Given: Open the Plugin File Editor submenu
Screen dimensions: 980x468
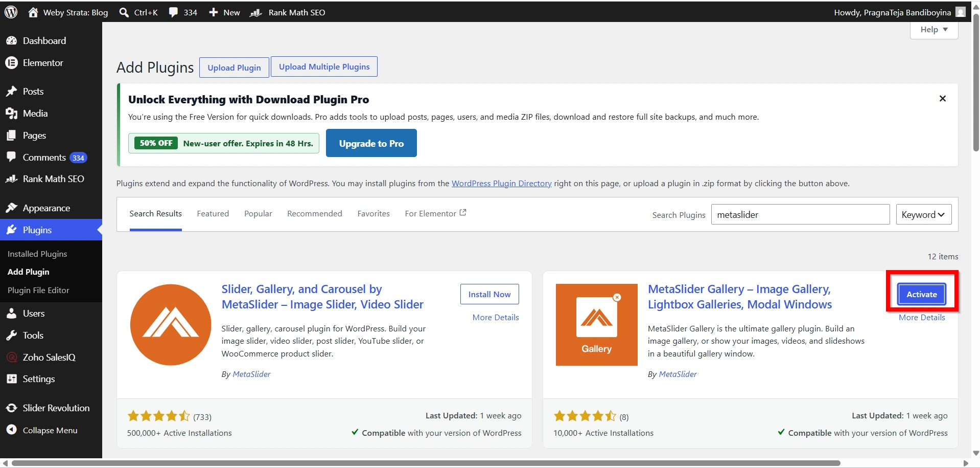Looking at the screenshot, I should click(38, 290).
